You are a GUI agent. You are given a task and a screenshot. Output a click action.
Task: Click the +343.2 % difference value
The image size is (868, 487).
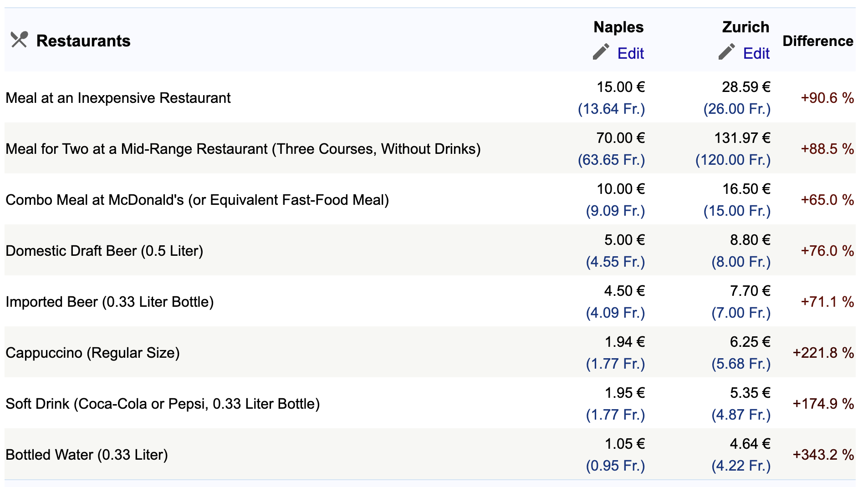click(x=823, y=455)
